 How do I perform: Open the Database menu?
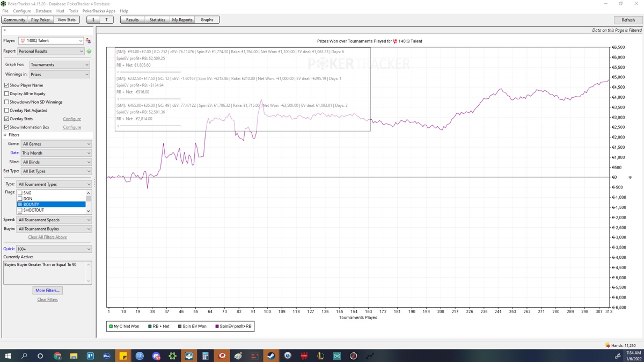(43, 11)
